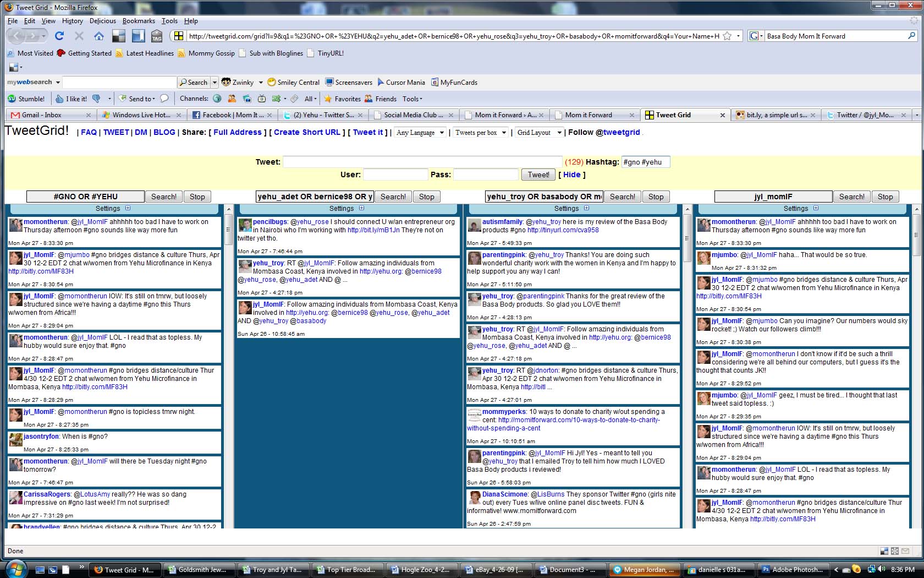924x578 pixels.
Task: Click the Stumble! icon
Action: [x=12, y=99]
